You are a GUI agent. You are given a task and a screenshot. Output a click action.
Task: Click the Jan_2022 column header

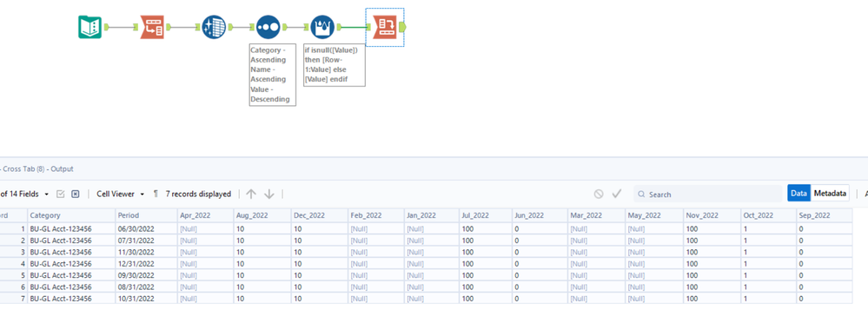point(431,215)
